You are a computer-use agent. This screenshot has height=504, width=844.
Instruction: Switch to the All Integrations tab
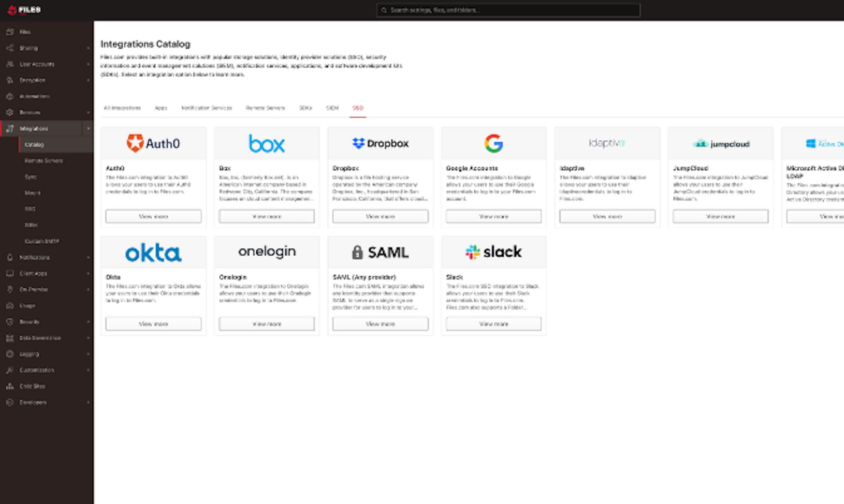click(122, 108)
